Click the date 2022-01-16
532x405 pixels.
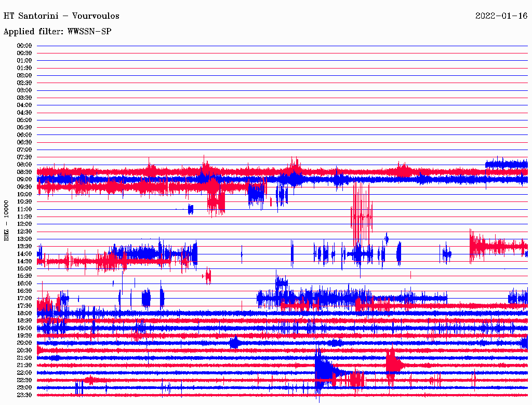(501, 16)
